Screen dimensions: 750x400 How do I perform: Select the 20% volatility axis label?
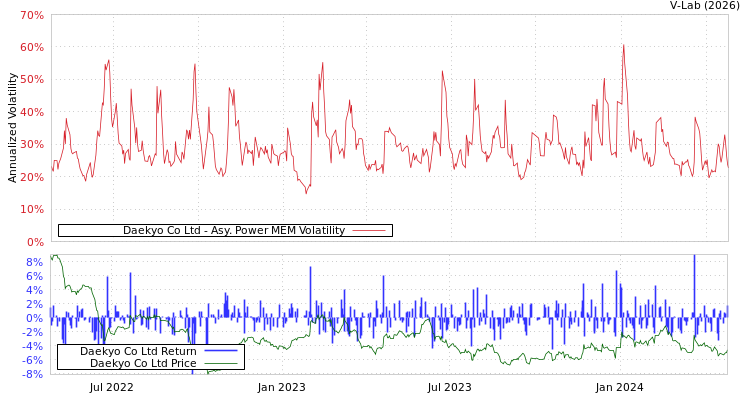click(x=32, y=178)
